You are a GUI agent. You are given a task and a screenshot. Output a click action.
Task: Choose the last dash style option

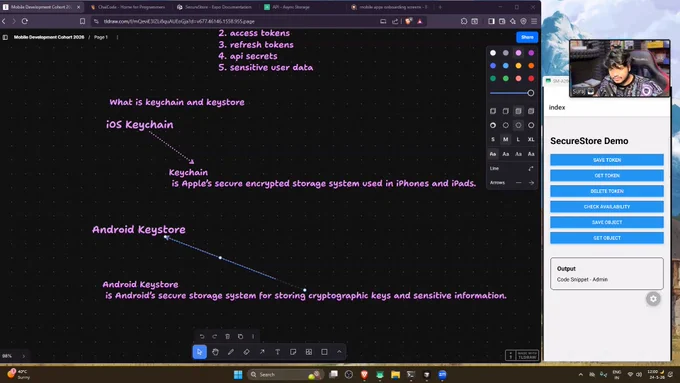[x=531, y=125]
